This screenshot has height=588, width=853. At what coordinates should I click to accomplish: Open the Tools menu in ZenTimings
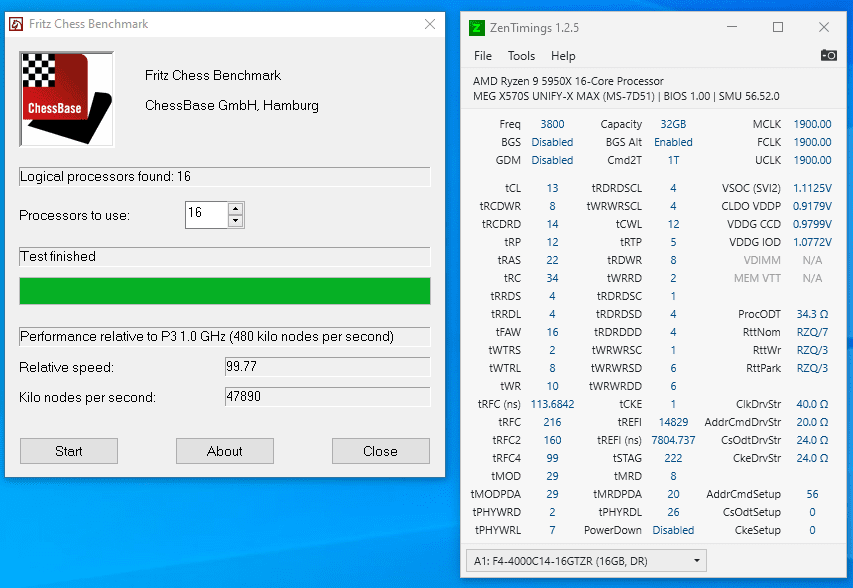(521, 56)
